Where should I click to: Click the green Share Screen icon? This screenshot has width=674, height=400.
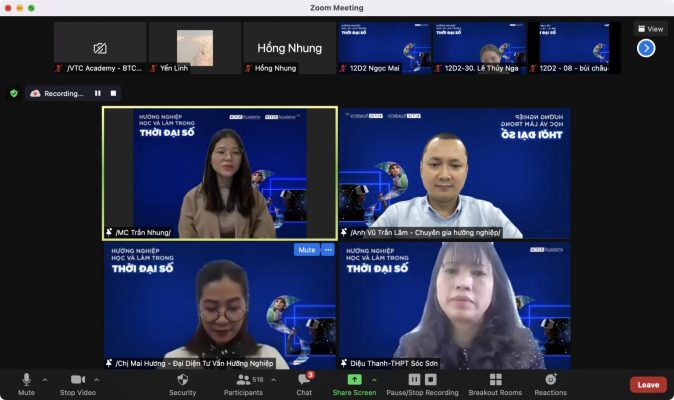354,380
